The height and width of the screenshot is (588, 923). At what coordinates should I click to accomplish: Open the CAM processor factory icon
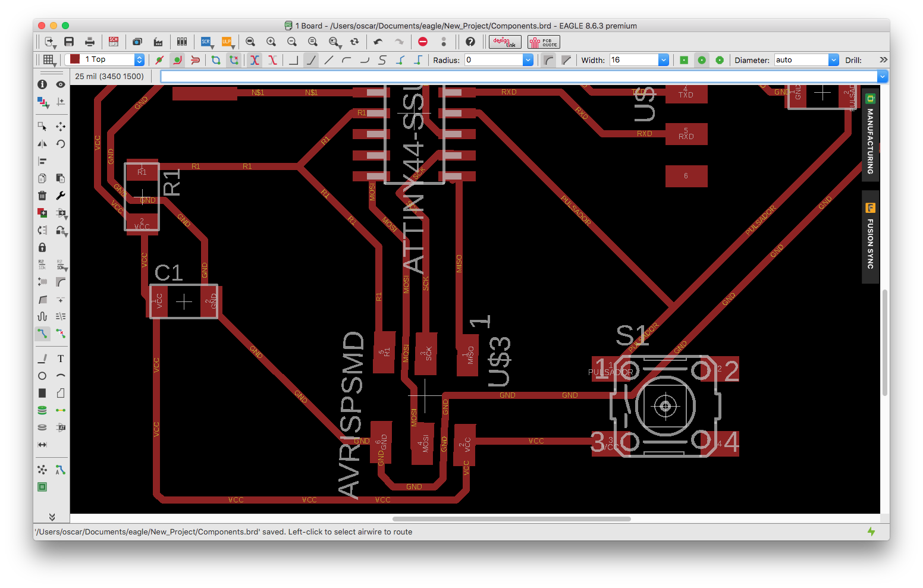(158, 42)
